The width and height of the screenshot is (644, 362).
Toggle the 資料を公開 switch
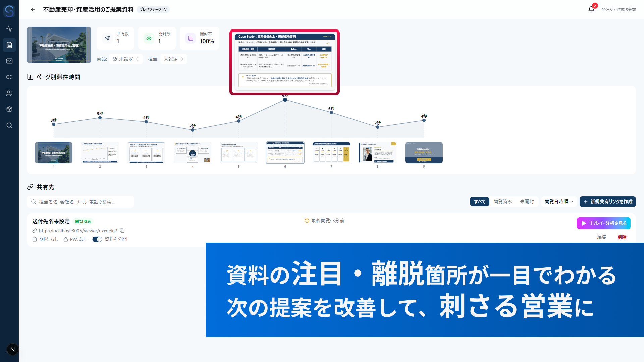pyautogui.click(x=97, y=239)
